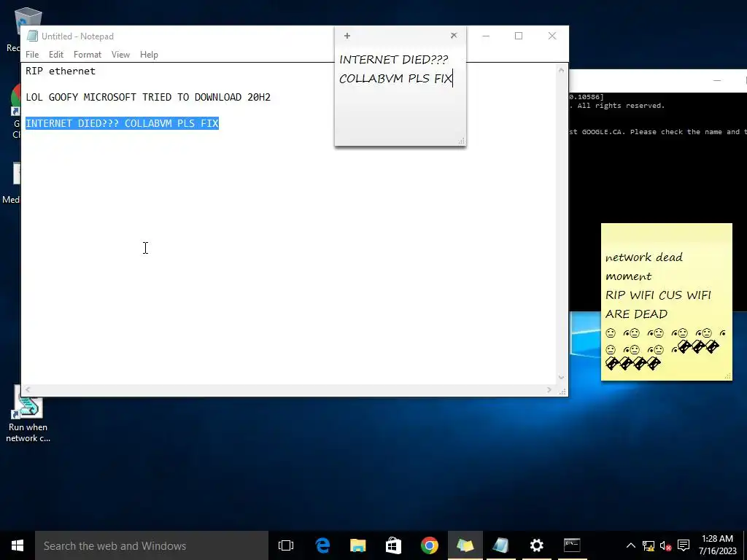Click 'ARE DEAD' line in yellow note

click(x=636, y=314)
